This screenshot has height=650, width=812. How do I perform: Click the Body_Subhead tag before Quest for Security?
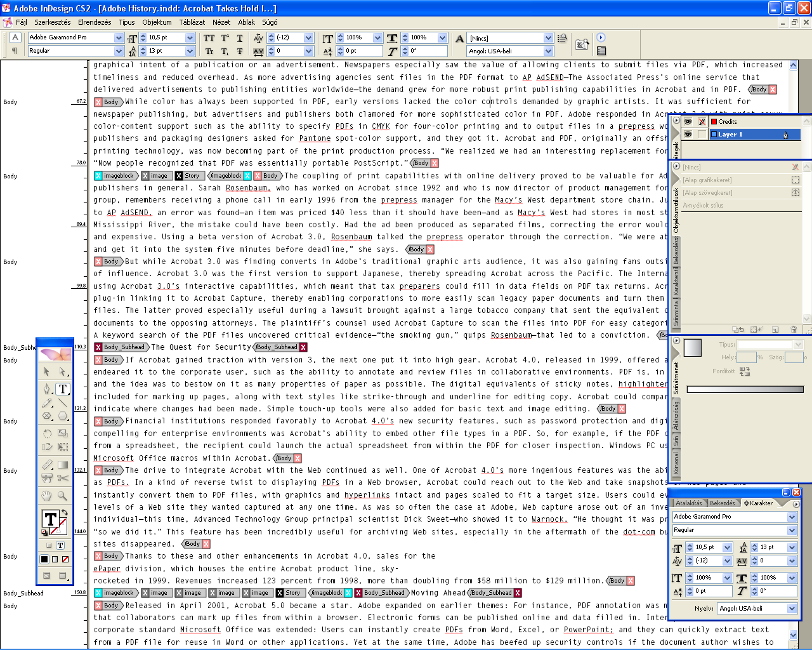(121, 347)
